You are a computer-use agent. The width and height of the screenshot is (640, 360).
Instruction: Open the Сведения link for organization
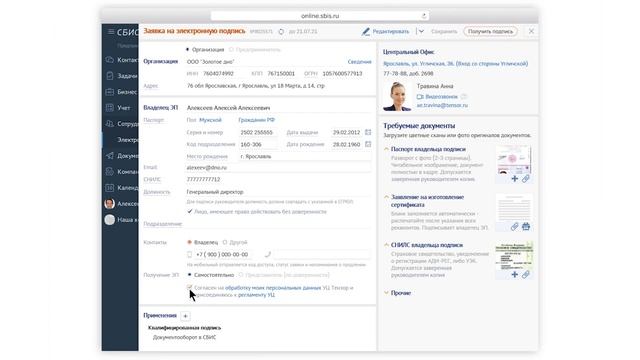360,62
